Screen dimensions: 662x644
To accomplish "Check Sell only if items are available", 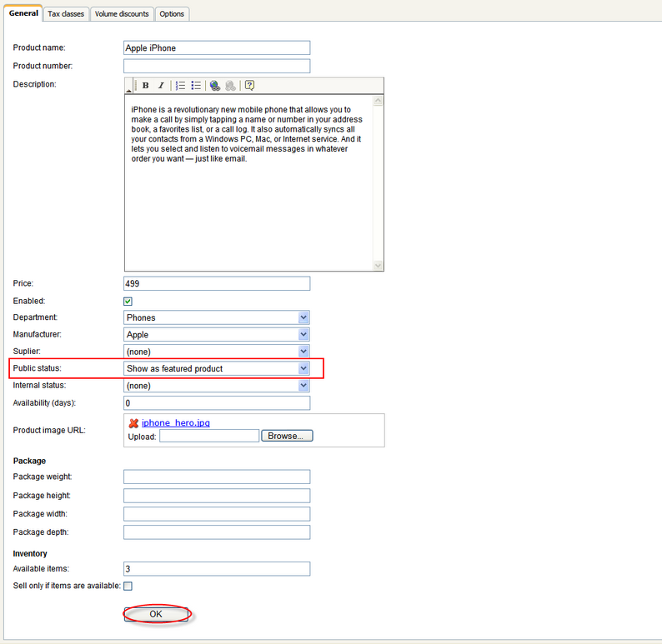I will [x=128, y=586].
